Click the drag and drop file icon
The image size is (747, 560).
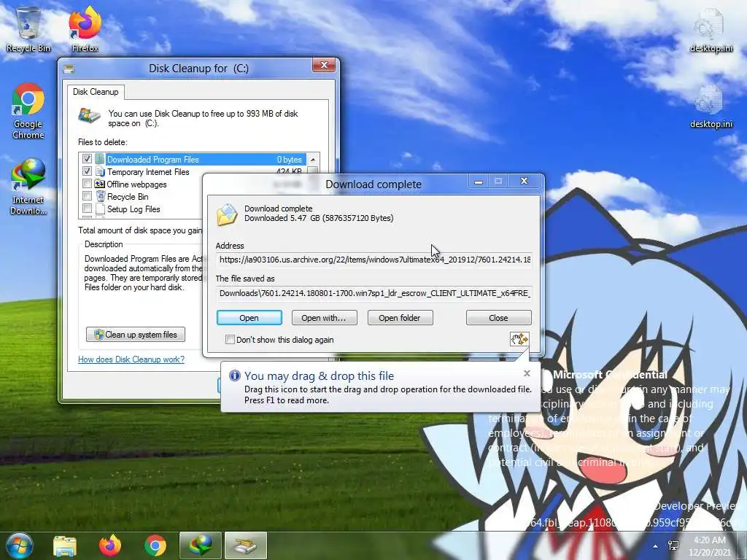[x=519, y=339]
